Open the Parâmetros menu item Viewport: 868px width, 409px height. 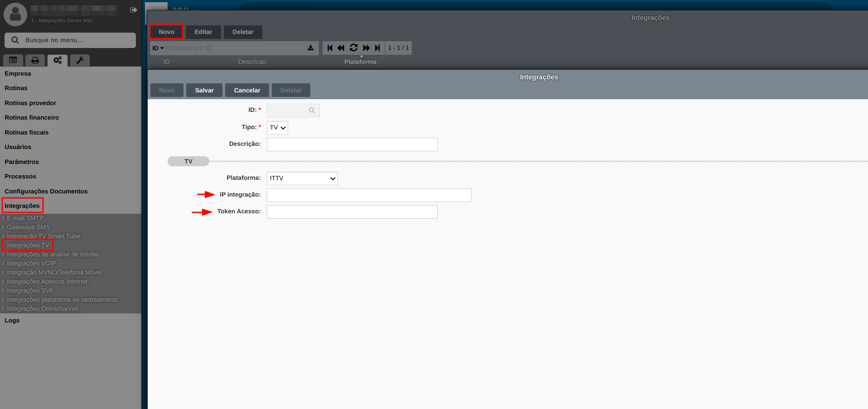pos(22,162)
